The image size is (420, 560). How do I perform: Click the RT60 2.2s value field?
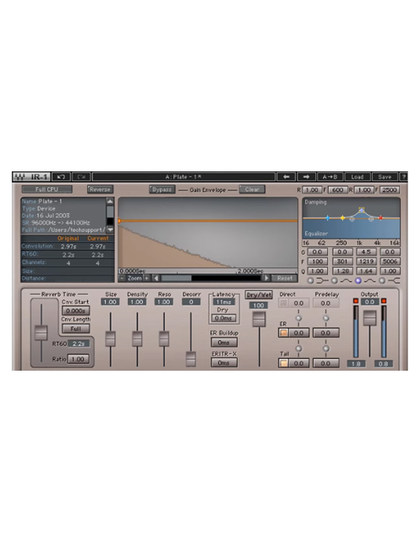click(78, 344)
